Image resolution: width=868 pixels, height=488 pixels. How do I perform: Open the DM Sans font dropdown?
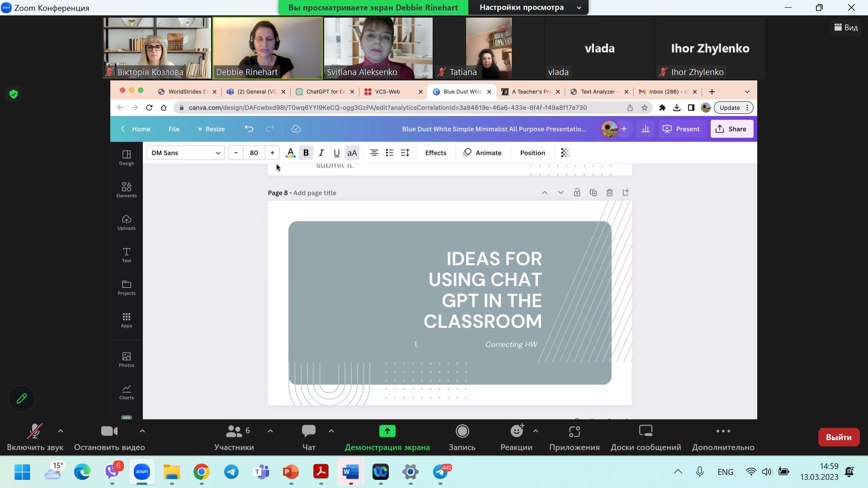(185, 153)
